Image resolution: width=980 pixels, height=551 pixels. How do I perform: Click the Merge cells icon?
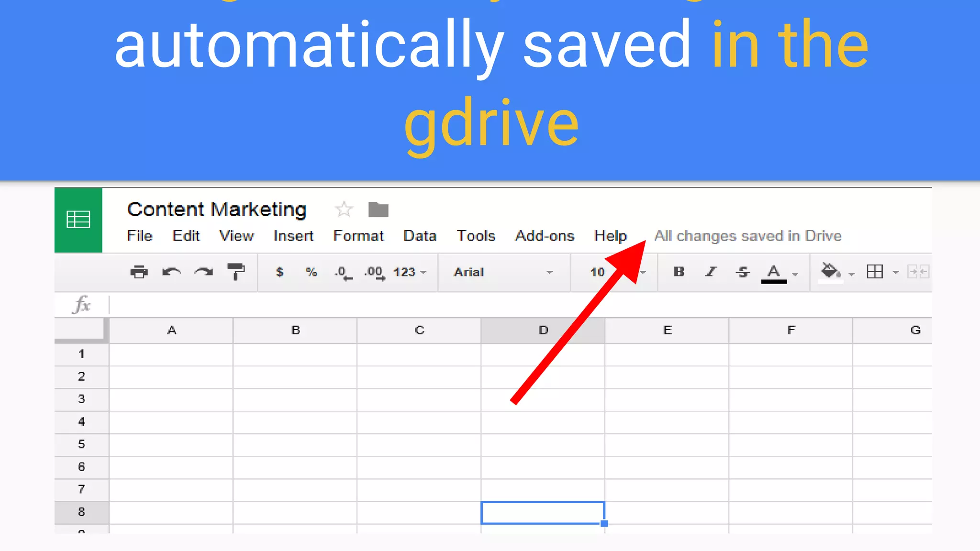pyautogui.click(x=918, y=272)
